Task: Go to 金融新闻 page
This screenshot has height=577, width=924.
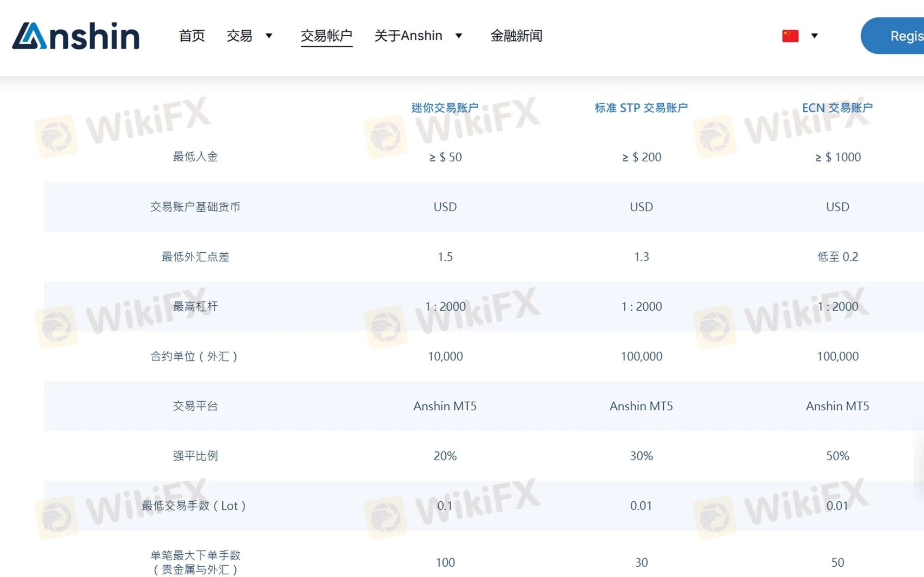Action: coord(516,36)
